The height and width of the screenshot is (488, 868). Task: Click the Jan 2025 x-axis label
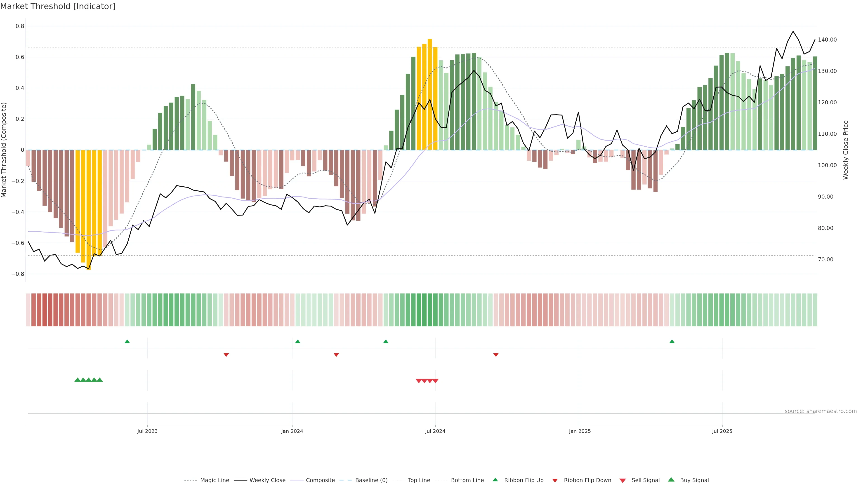(x=580, y=431)
